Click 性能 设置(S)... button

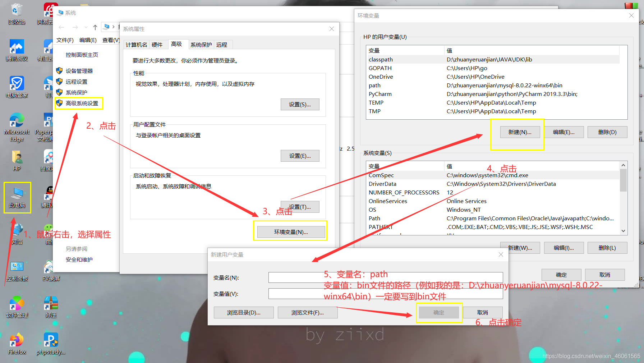coord(300,104)
